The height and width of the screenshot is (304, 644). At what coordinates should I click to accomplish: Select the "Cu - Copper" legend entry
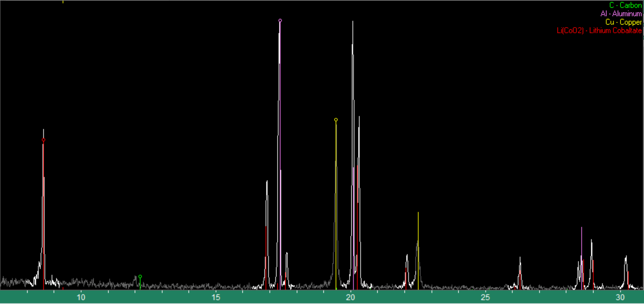[624, 22]
